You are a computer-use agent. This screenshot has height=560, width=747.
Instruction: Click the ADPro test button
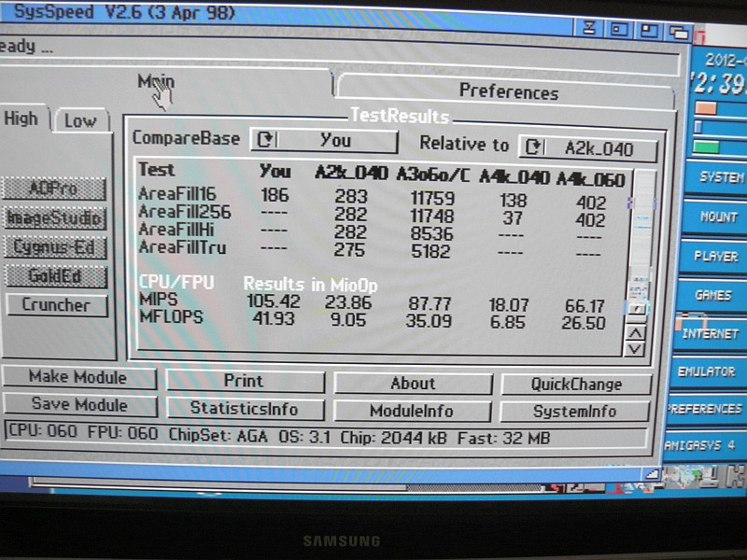click(x=54, y=189)
